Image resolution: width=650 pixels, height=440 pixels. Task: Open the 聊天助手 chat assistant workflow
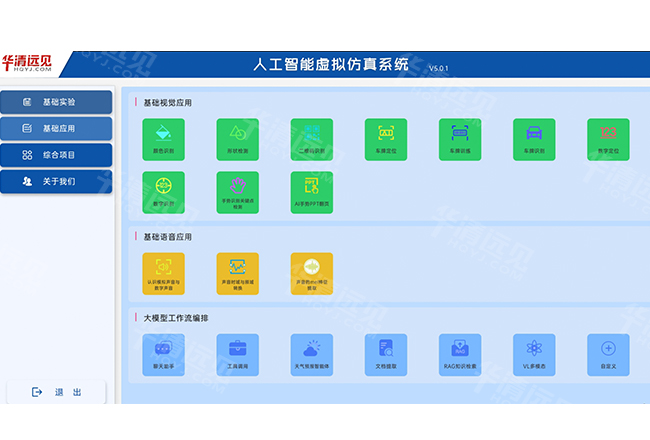163,354
